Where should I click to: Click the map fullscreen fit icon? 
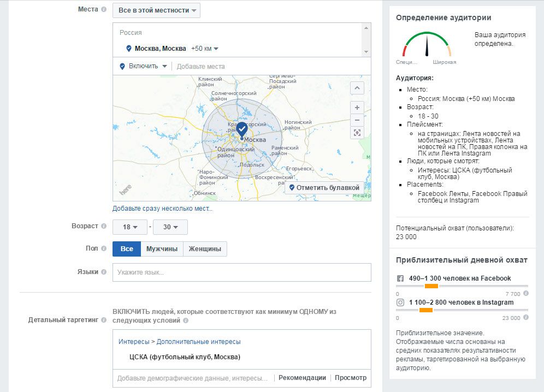(x=357, y=133)
